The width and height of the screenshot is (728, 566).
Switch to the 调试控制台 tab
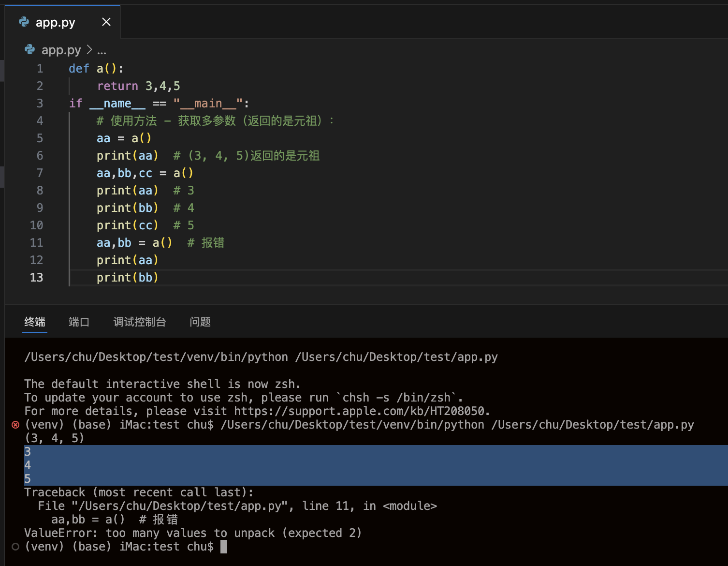pyautogui.click(x=140, y=322)
